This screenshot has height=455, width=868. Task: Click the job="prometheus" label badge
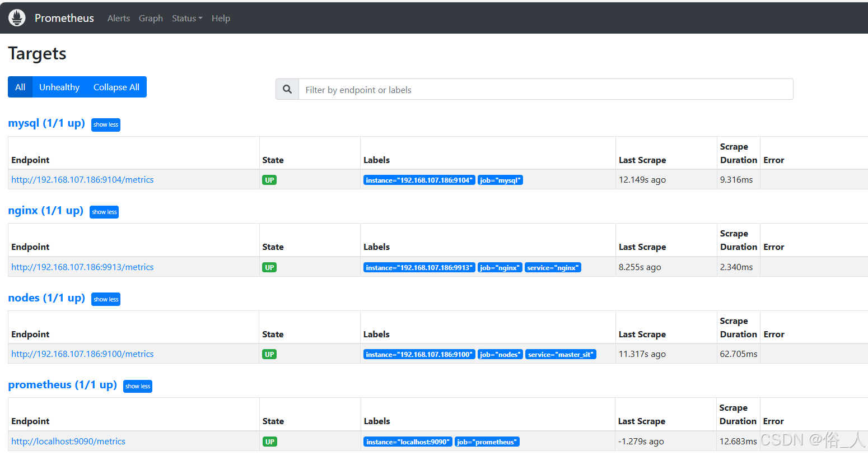(x=487, y=442)
